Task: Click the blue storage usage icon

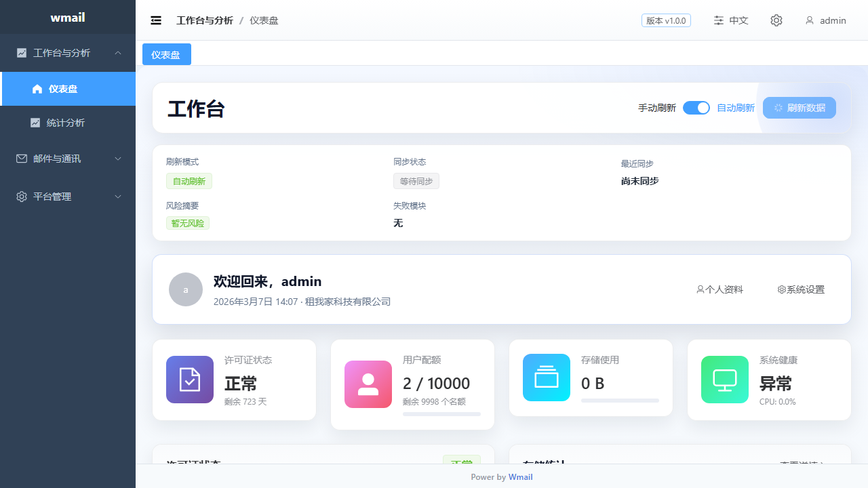Action: click(547, 378)
